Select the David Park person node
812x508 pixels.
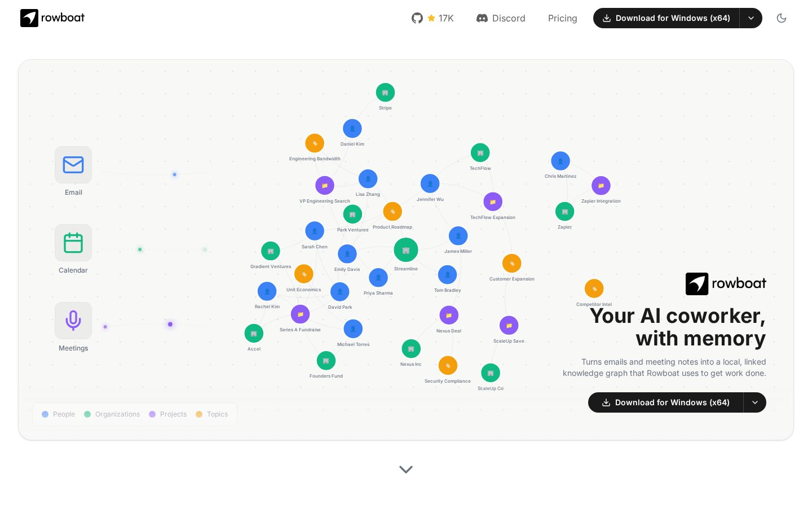(340, 292)
